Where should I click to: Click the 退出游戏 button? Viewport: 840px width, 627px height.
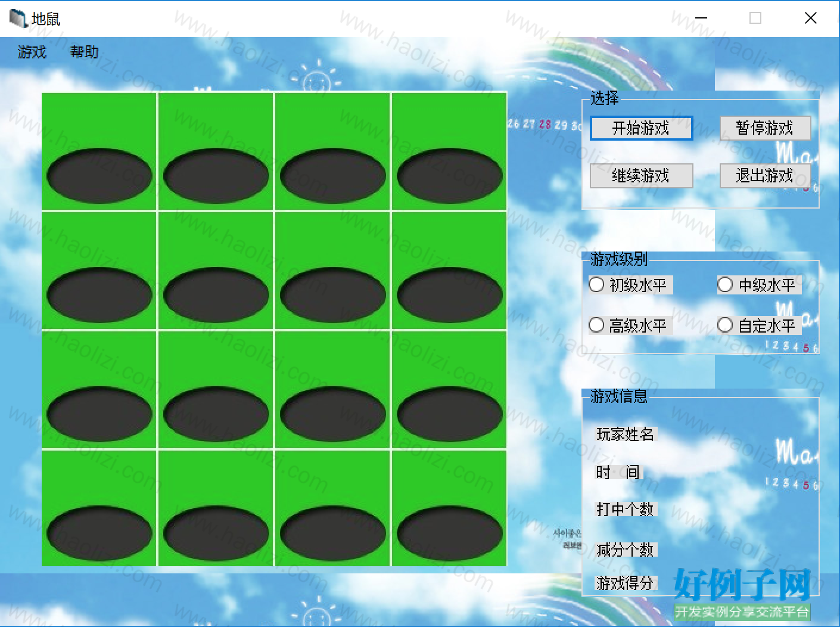[765, 176]
